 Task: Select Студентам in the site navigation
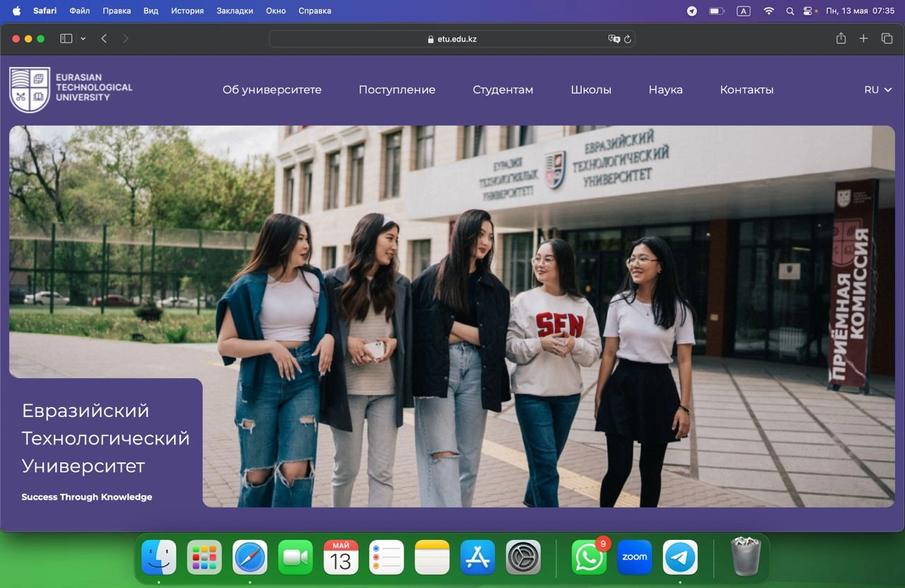(x=503, y=90)
